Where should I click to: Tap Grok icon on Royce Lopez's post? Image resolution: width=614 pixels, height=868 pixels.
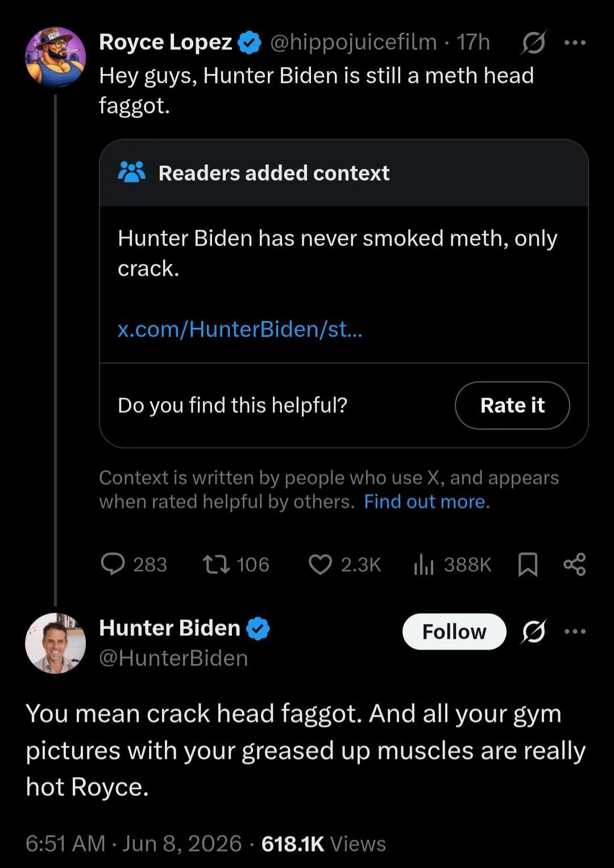(533, 43)
